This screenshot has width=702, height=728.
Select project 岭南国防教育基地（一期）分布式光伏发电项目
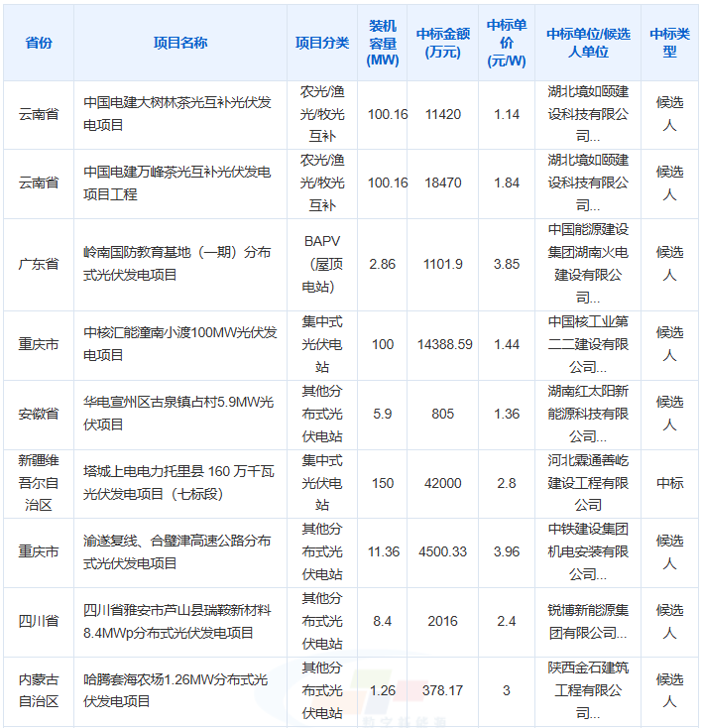(177, 264)
